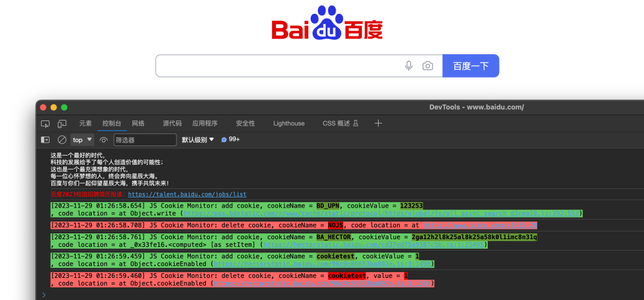
Task: Click the DevTools - www.baidu.com/ window title
Action: 476,107
